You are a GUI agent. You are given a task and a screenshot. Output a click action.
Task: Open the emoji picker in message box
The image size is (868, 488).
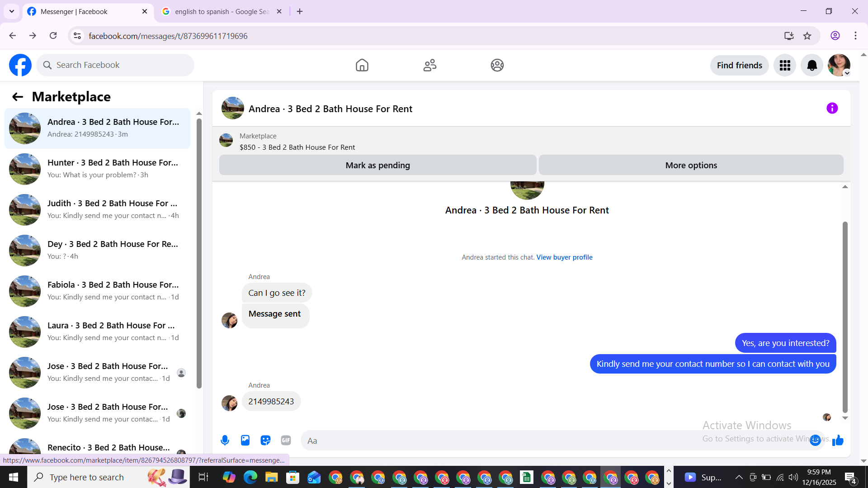pyautogui.click(x=815, y=440)
